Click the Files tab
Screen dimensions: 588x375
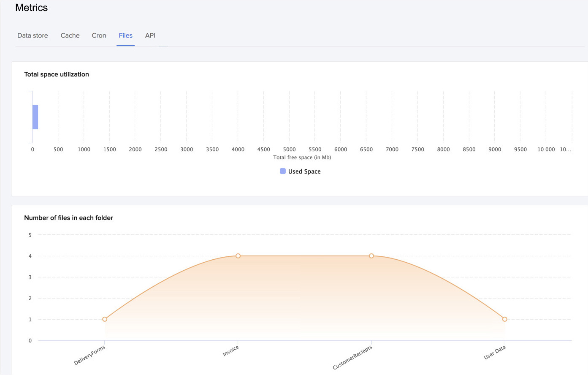[x=125, y=35]
